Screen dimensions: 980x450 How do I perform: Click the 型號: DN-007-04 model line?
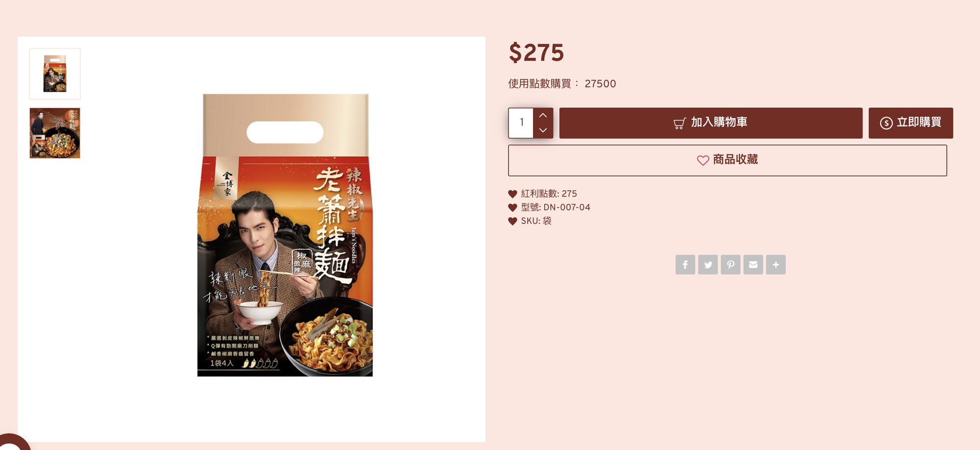point(555,207)
